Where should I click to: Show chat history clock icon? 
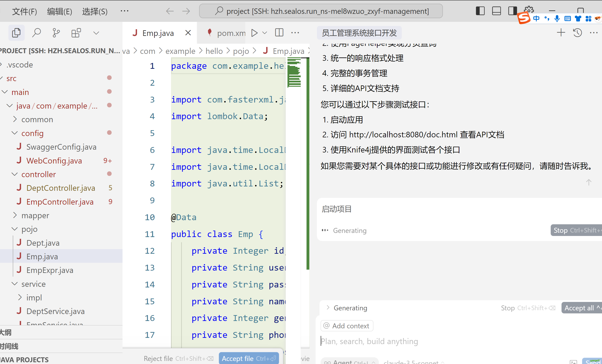coord(577,33)
